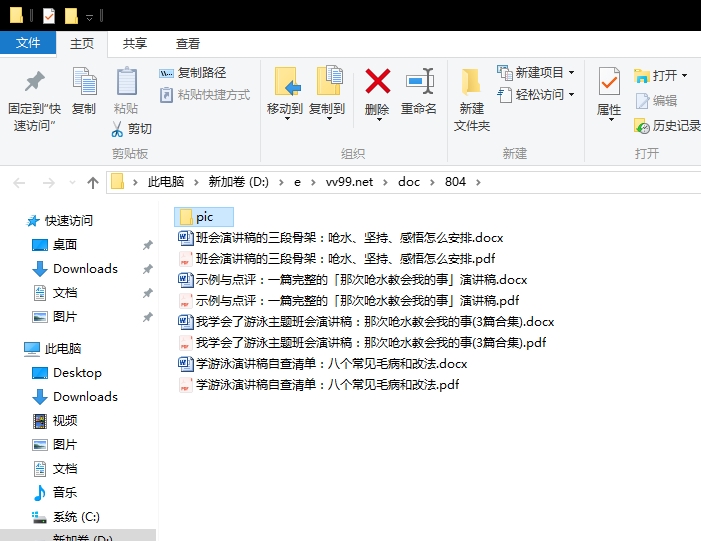The height and width of the screenshot is (541, 701).
Task: Copy path of selected item
Action: click(193, 72)
